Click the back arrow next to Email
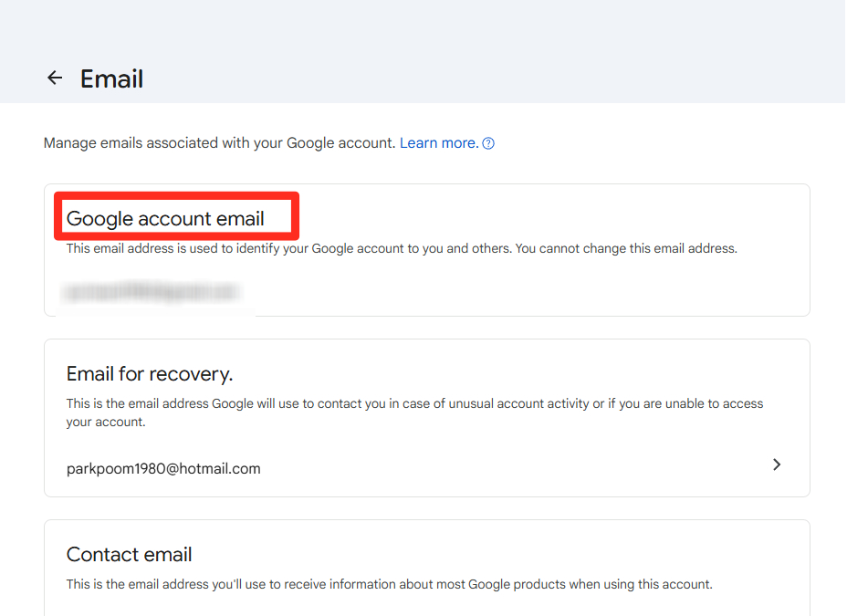Viewport: 847px width, 616px height. click(55, 78)
